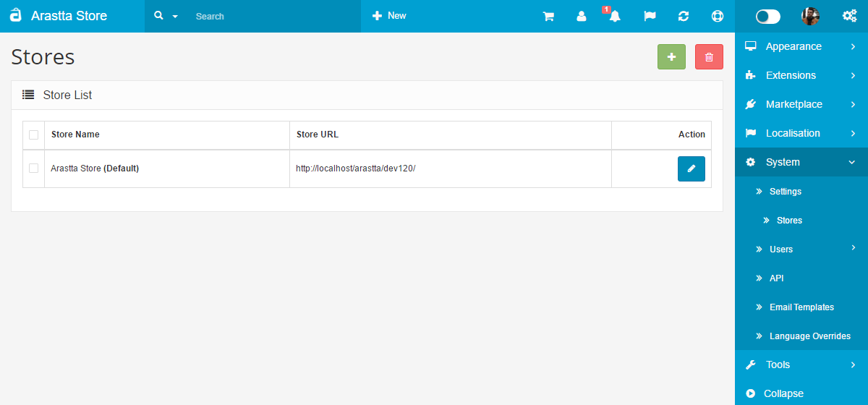Click the Extensions puzzle icon
Screen dimensions: 868x405
[x=751, y=75]
